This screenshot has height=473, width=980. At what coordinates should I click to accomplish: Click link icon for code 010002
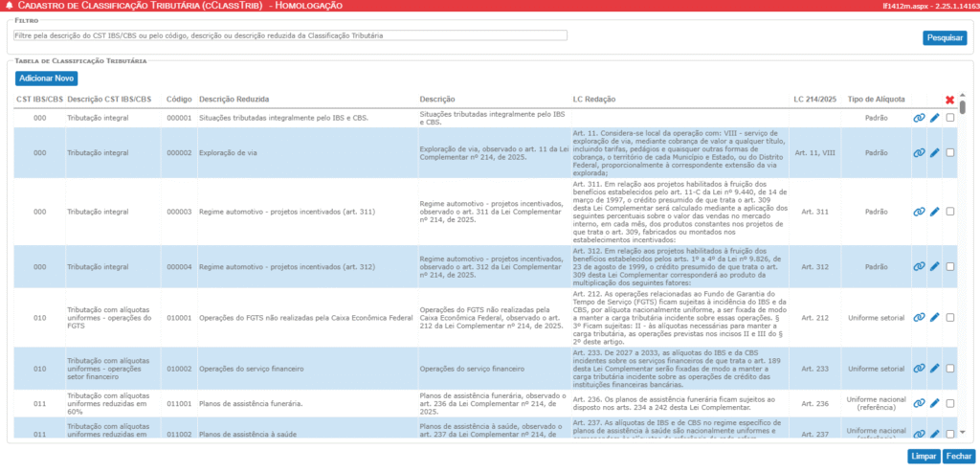pos(919,368)
